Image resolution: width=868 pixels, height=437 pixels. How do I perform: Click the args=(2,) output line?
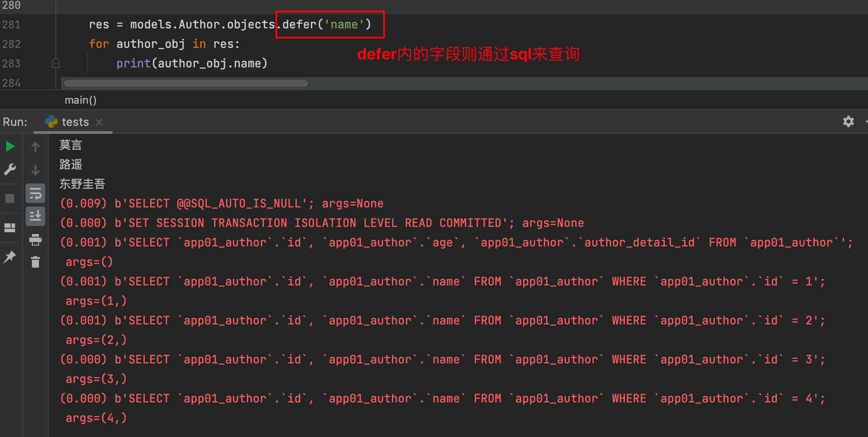96,340
